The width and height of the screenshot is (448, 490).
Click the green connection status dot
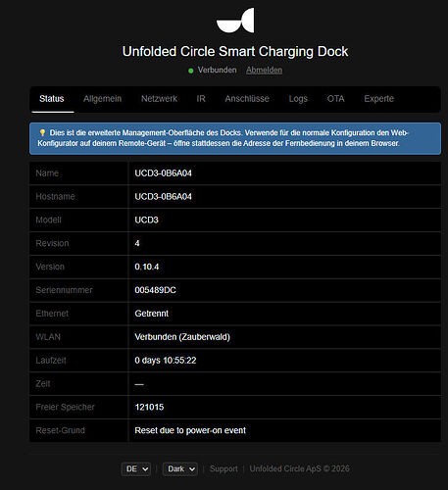pos(191,71)
